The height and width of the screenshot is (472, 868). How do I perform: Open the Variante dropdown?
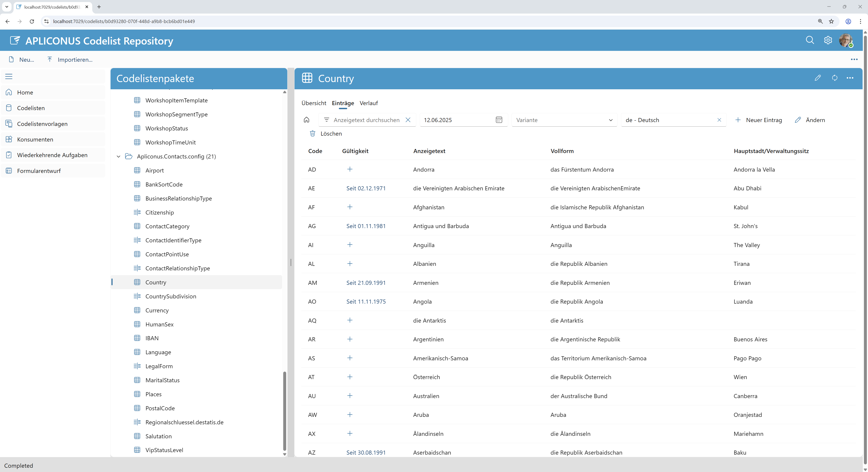564,120
